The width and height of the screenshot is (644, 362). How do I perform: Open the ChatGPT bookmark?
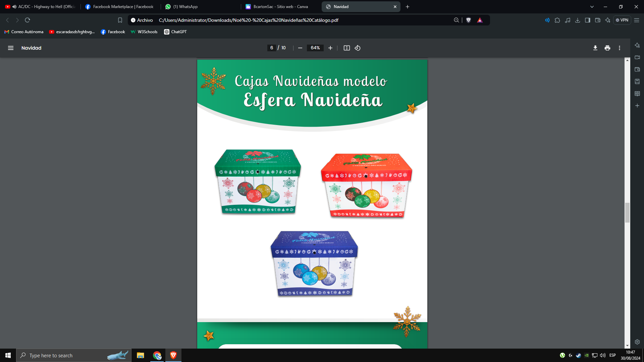[175, 32]
